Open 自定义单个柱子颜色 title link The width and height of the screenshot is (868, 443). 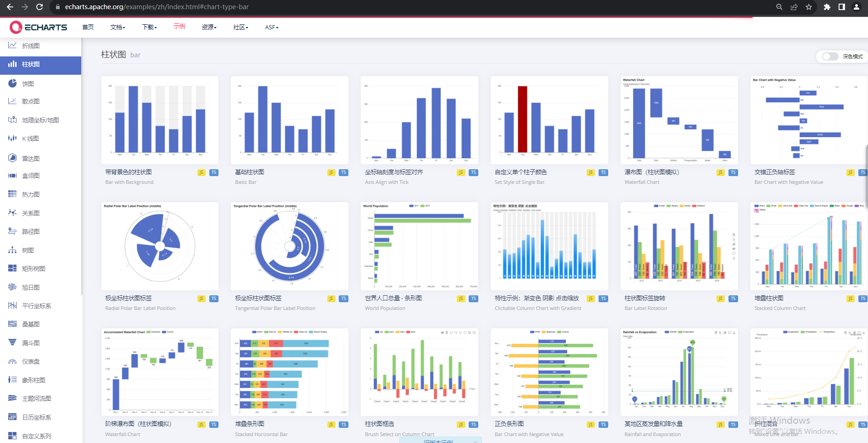(x=521, y=172)
